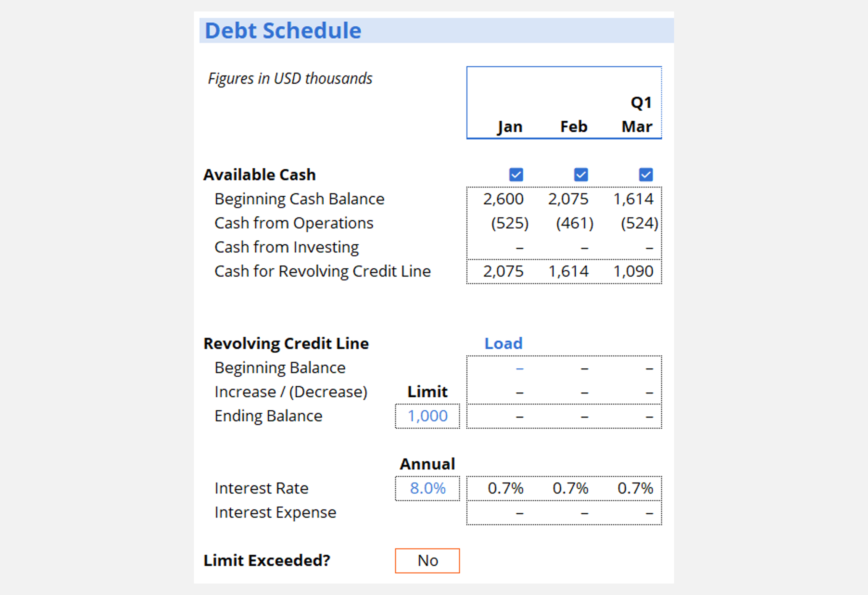Click Feb monthly interest rate 0.7% cell
This screenshot has height=595, width=868.
click(570, 488)
